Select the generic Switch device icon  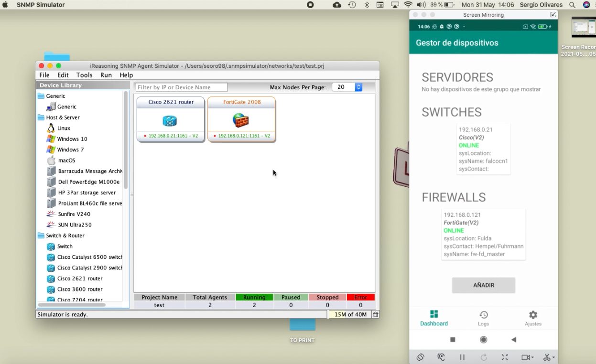pyautogui.click(x=51, y=246)
